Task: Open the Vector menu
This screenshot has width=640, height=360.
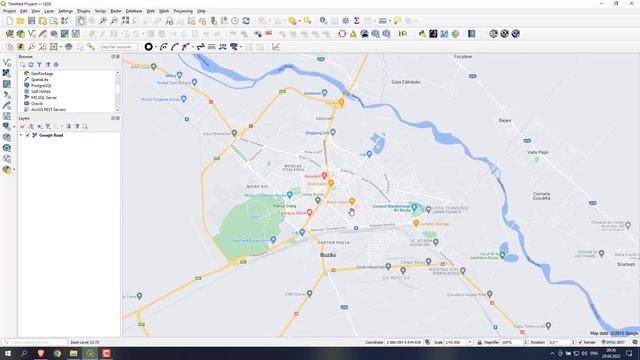Action: pyautogui.click(x=100, y=11)
